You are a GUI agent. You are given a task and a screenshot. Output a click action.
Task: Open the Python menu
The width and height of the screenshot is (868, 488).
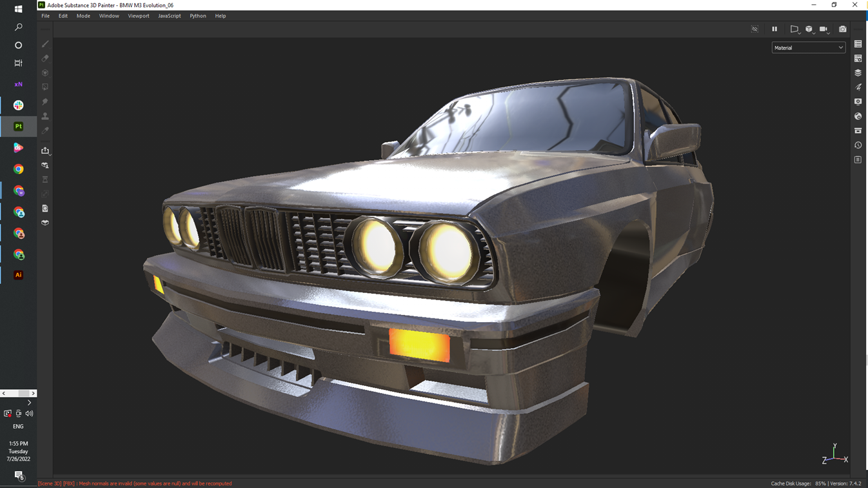tap(197, 16)
